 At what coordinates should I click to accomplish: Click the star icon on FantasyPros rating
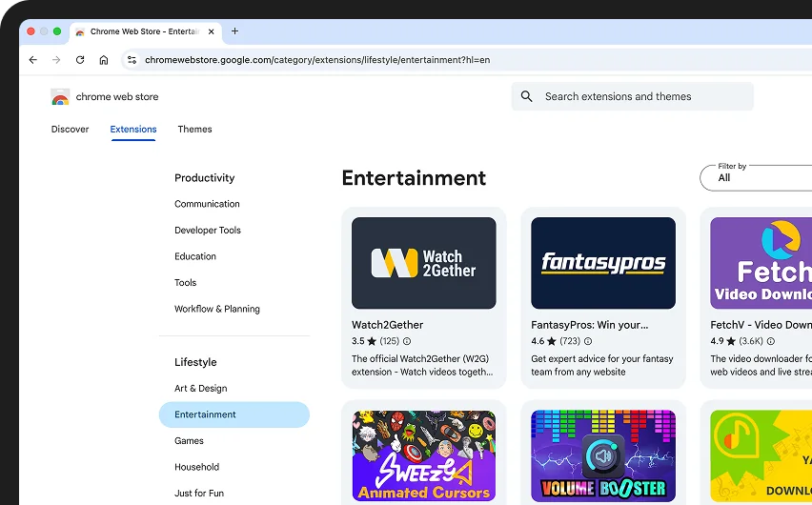552,341
